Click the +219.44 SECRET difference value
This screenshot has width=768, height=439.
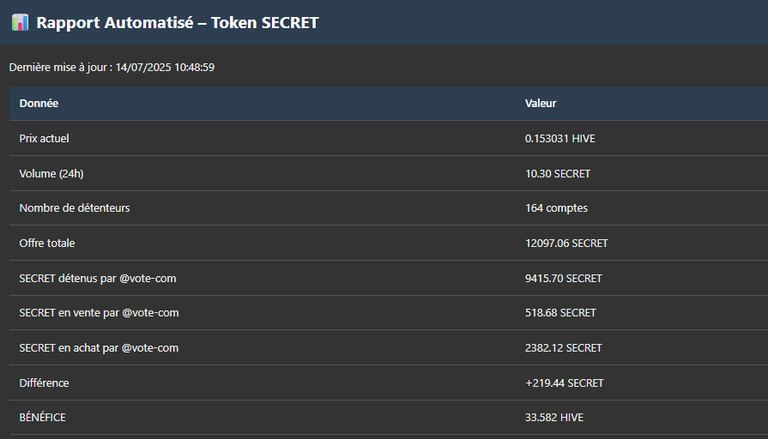click(564, 383)
